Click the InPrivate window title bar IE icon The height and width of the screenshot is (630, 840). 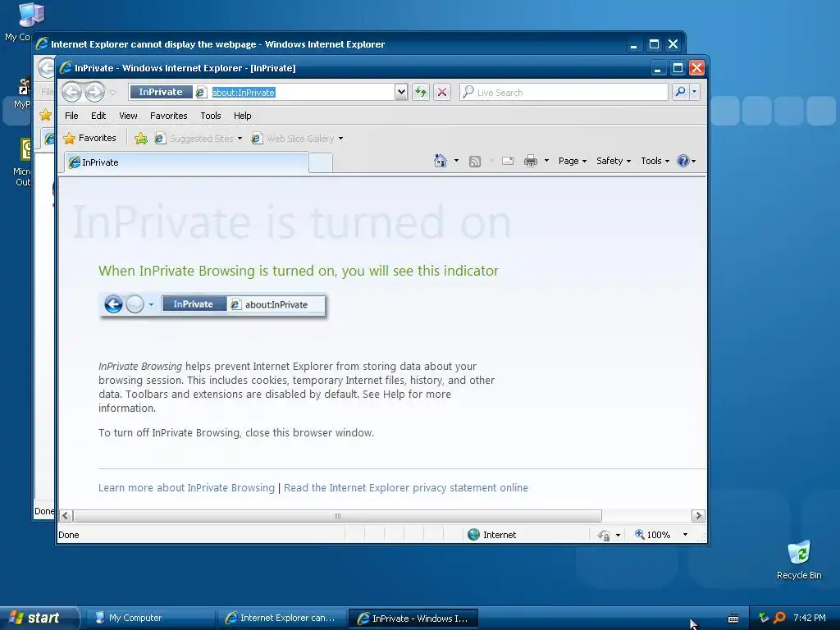tap(66, 68)
